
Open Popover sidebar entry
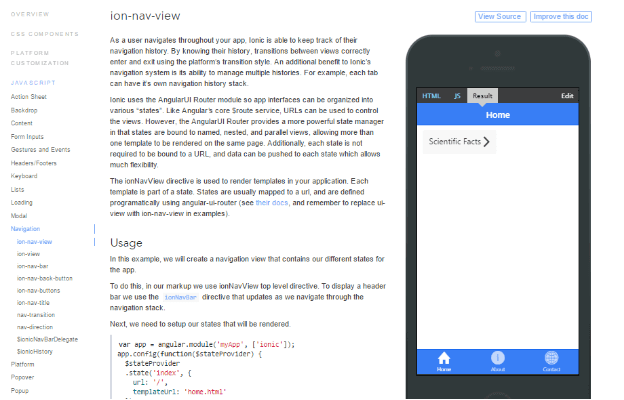pyautogui.click(x=22, y=377)
